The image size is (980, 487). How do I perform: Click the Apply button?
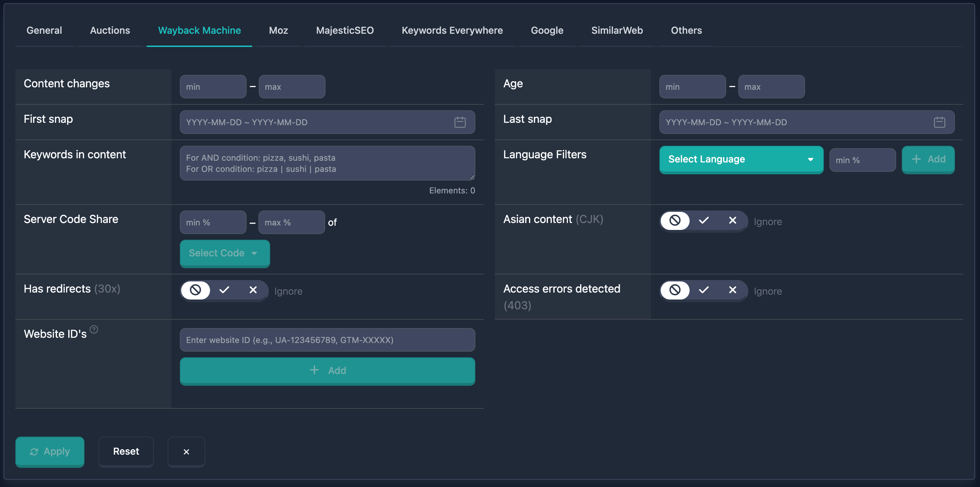[x=50, y=452]
